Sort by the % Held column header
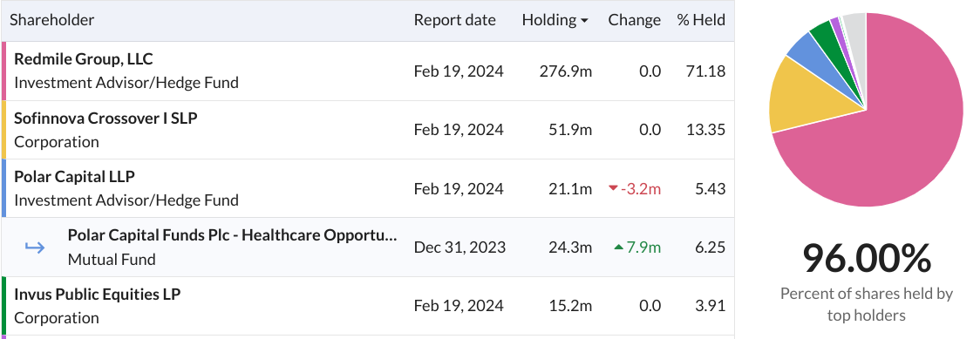The image size is (980, 339). click(701, 20)
